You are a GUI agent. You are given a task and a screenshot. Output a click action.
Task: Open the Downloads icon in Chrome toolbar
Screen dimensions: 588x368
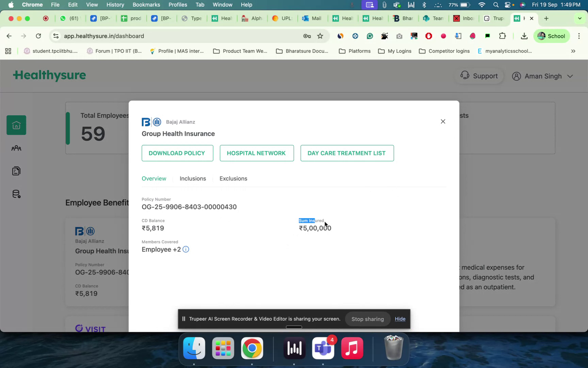point(524,36)
